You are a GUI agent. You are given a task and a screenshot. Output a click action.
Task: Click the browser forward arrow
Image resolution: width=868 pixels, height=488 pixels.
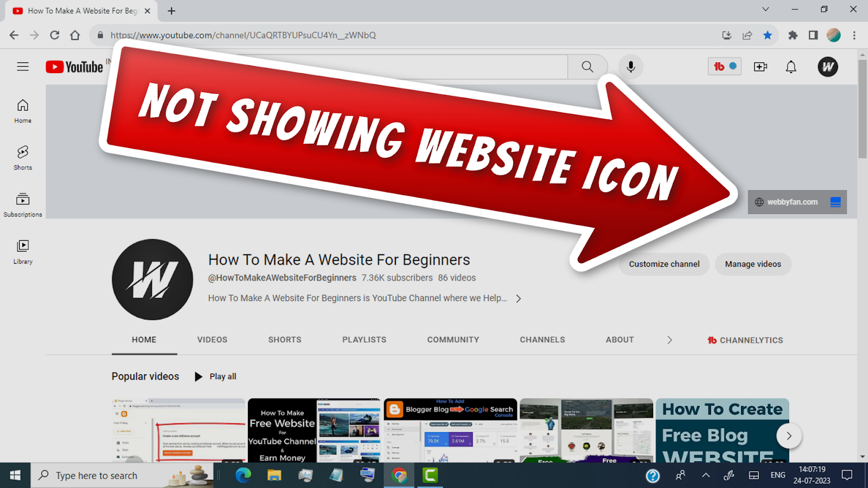[34, 35]
